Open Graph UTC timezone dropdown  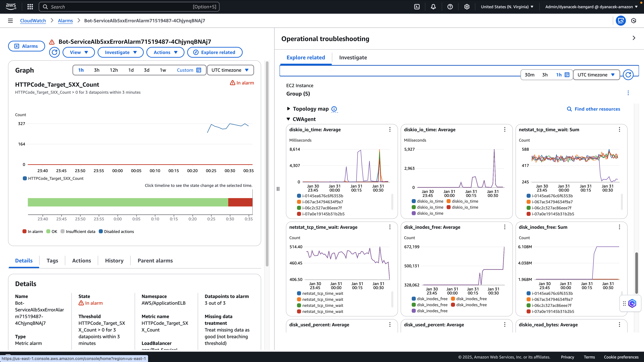tap(230, 70)
